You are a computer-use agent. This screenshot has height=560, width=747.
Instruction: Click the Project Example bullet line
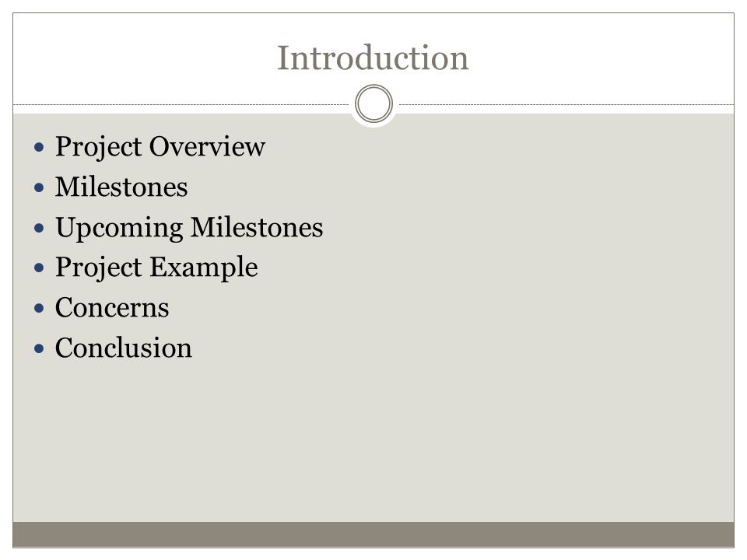tap(156, 267)
